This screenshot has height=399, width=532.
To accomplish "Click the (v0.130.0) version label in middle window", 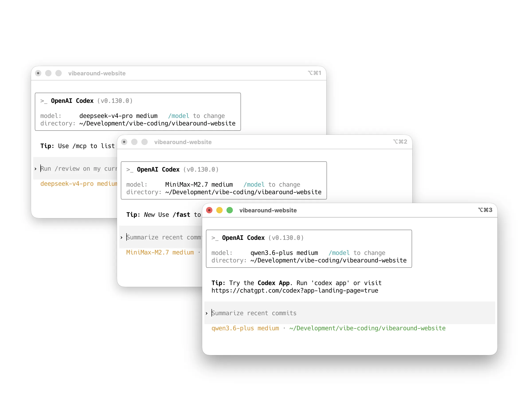I will click(x=201, y=169).
